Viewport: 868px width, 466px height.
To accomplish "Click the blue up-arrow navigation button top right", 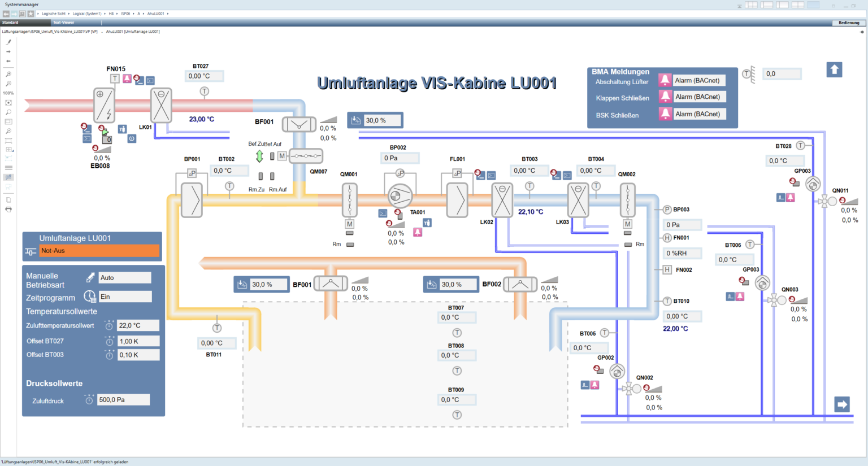I will pyautogui.click(x=835, y=69).
